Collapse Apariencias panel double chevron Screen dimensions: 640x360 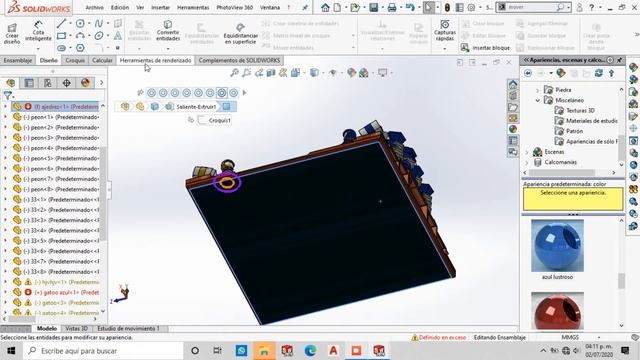click(526, 60)
